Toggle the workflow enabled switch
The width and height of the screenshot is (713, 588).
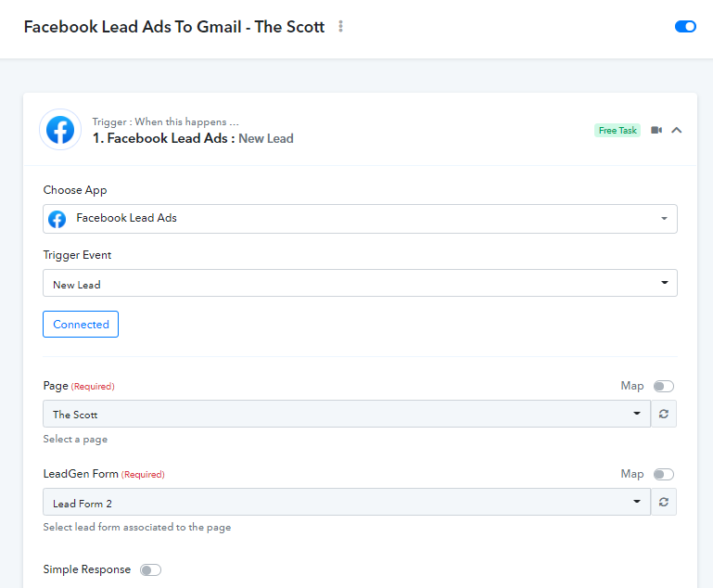[685, 26]
